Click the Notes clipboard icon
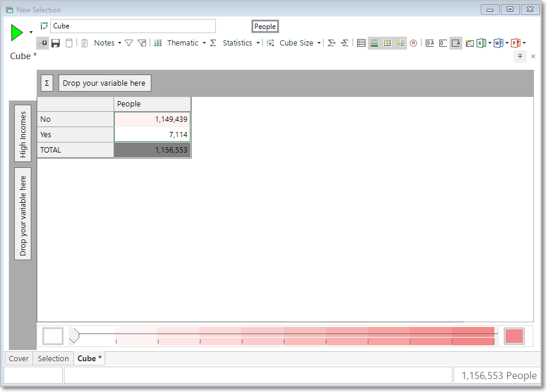 point(85,43)
